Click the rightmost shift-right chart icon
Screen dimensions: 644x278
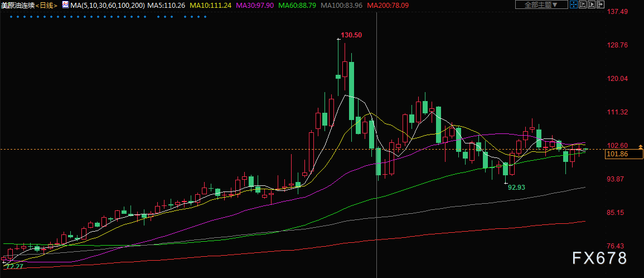pyautogui.click(x=601, y=4)
